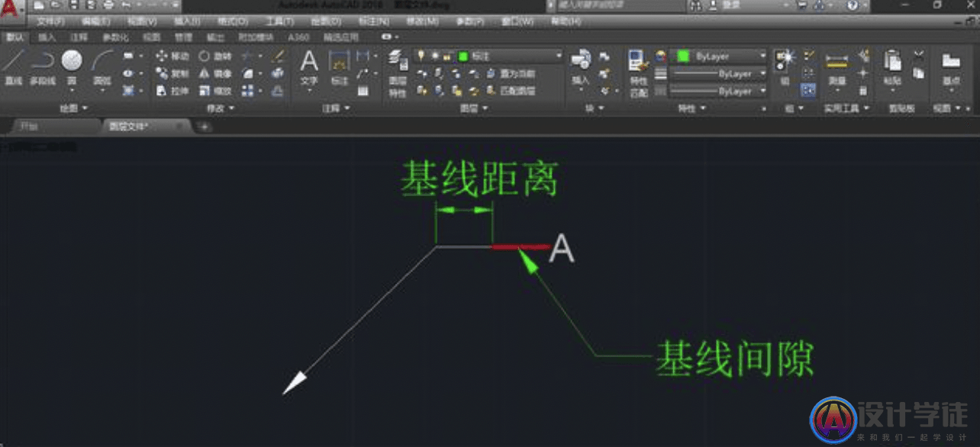
Task: Click the Help question mark icon in title bar
Action: click(x=853, y=5)
